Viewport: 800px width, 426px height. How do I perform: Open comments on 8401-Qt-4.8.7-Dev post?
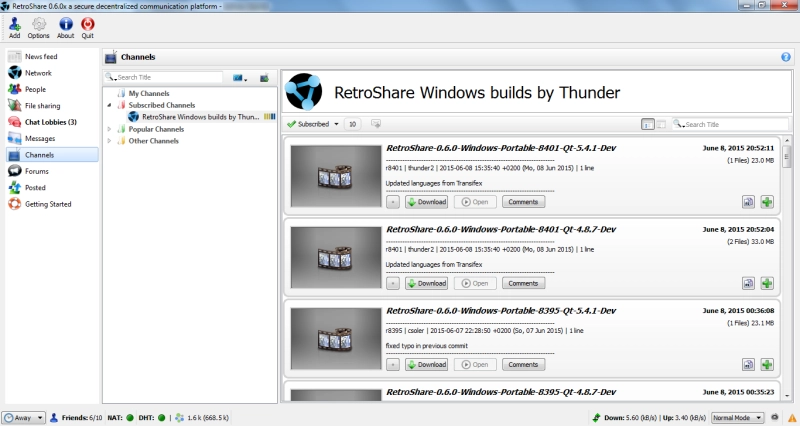point(523,283)
